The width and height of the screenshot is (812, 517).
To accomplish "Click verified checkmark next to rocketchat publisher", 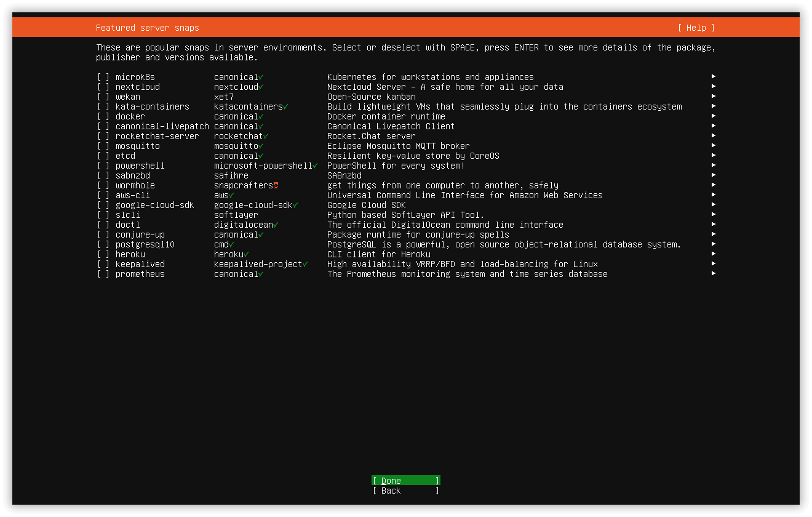I will point(266,136).
